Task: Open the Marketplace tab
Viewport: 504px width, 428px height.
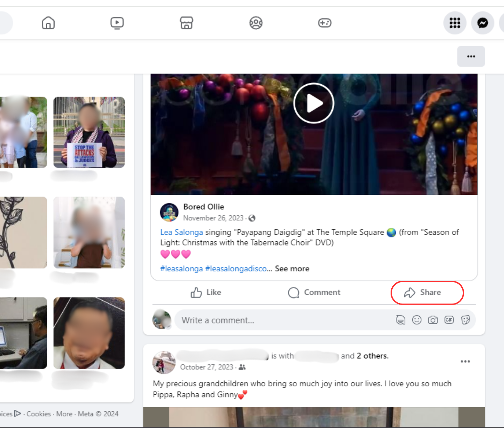Action: pos(186,23)
